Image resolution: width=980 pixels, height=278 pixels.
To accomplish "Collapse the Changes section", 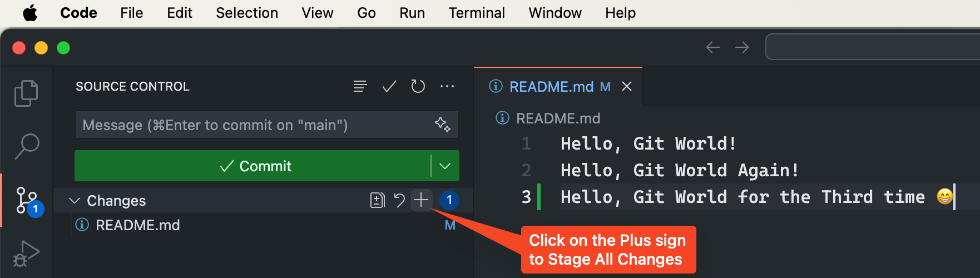I will pos(75,200).
